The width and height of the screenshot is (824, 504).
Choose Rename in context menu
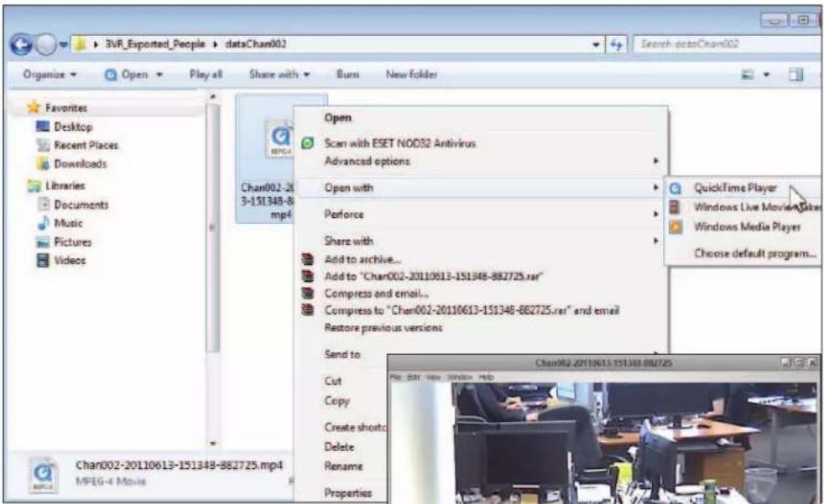343,466
